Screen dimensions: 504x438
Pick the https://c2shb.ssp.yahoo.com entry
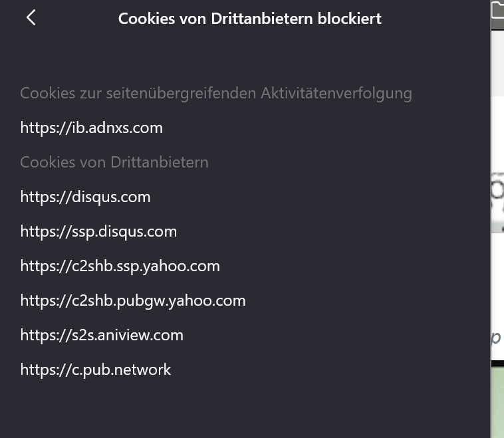[x=120, y=266]
